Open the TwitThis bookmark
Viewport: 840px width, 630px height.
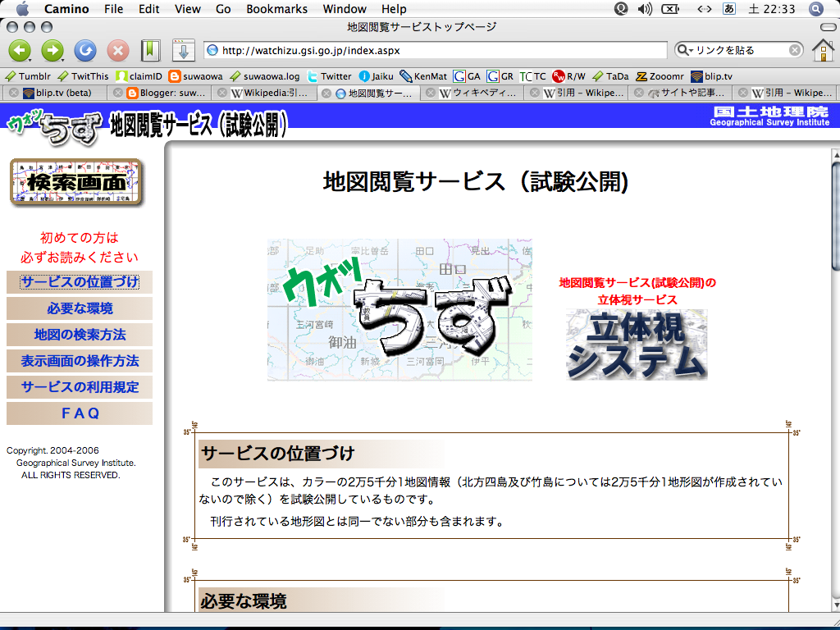pos(83,76)
